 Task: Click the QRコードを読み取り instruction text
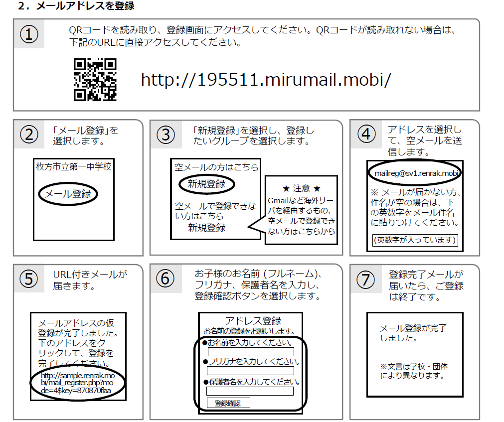tap(262, 36)
